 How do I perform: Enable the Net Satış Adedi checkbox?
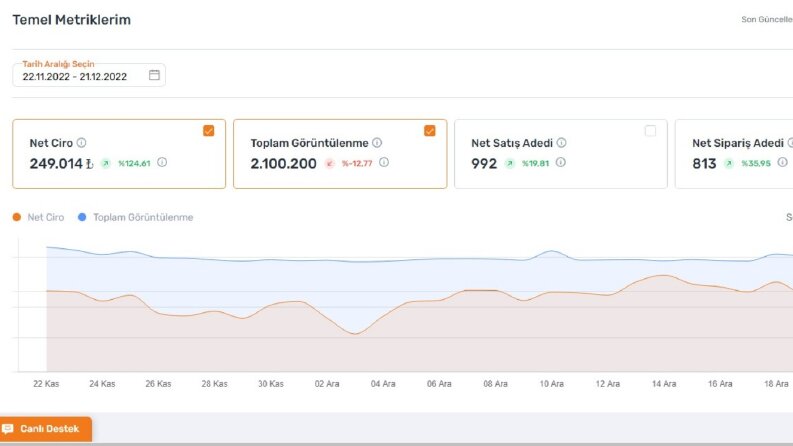(650, 130)
